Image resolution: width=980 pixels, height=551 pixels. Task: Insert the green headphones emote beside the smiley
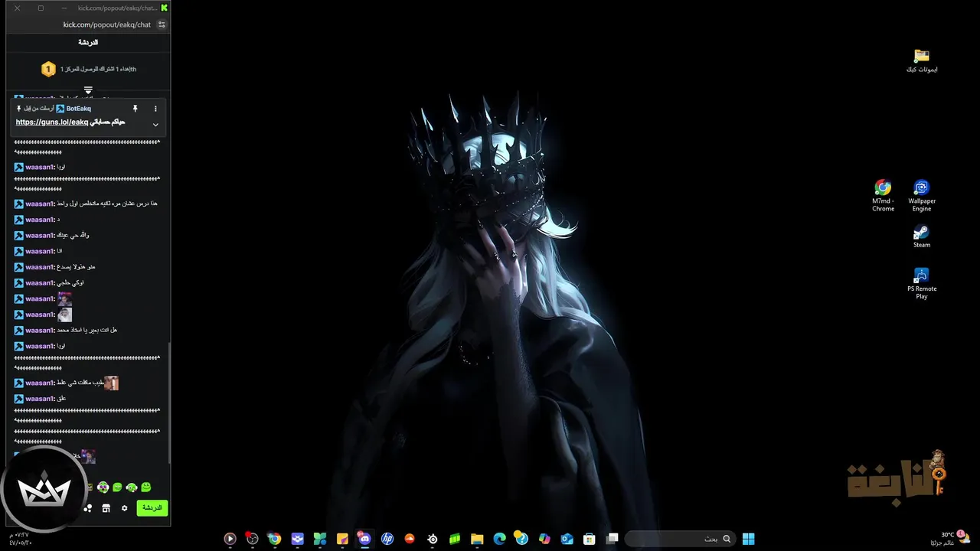(132, 487)
